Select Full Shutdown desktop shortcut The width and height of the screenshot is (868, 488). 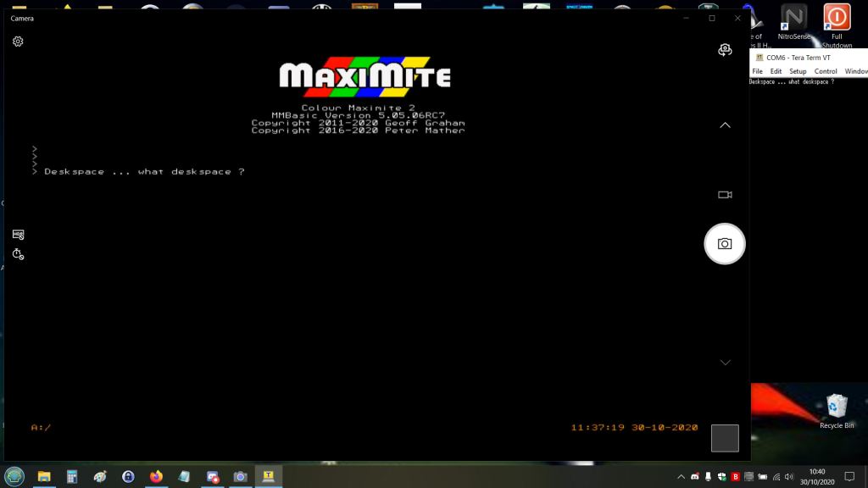click(837, 25)
